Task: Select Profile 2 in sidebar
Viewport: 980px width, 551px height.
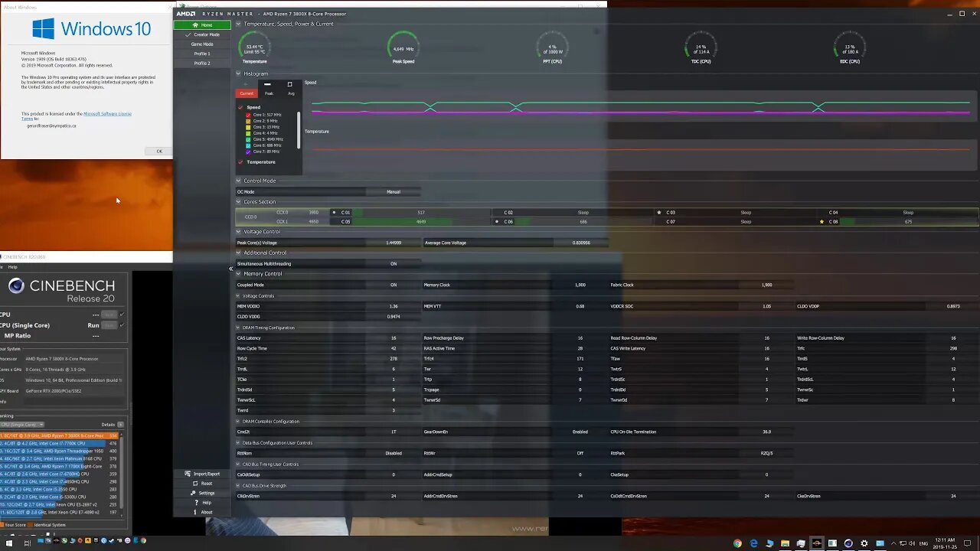Action: 202,63
